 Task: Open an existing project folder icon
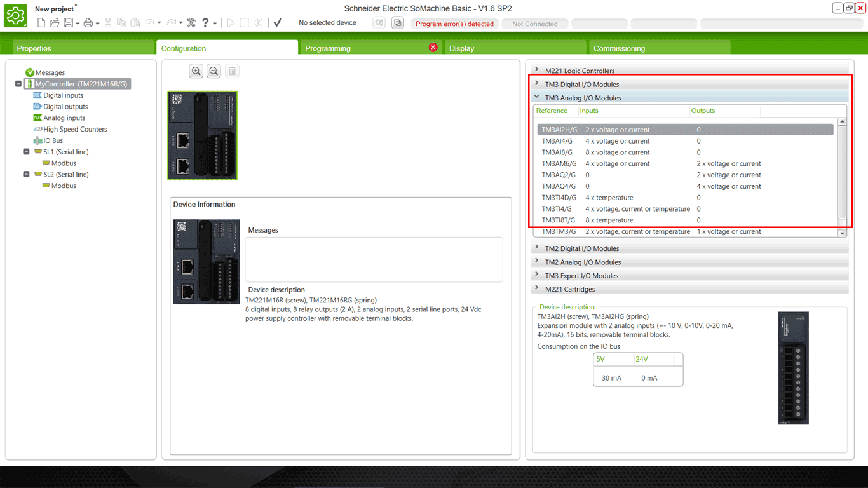pos(55,23)
